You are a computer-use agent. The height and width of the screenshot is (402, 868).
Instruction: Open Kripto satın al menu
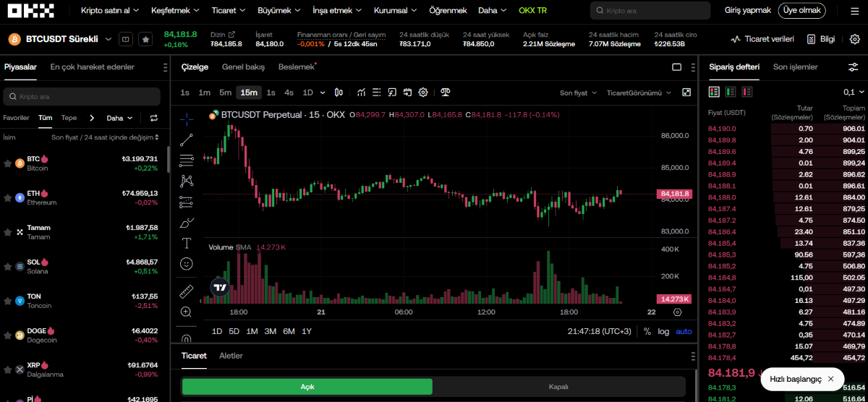109,11
